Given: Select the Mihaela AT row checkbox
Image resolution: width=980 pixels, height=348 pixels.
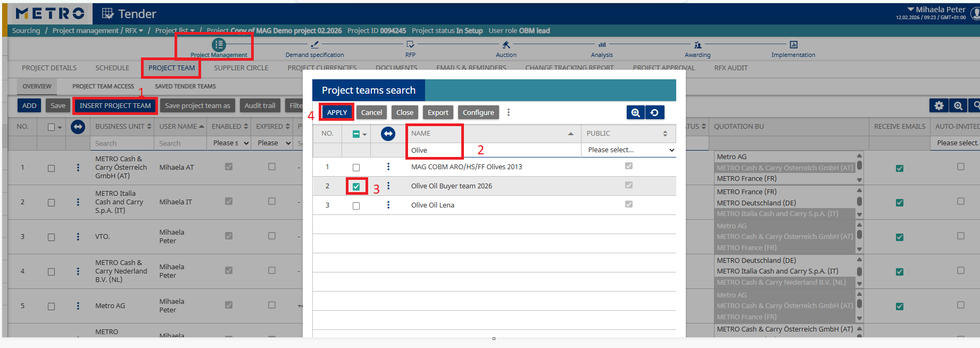Looking at the screenshot, I should (51, 168).
